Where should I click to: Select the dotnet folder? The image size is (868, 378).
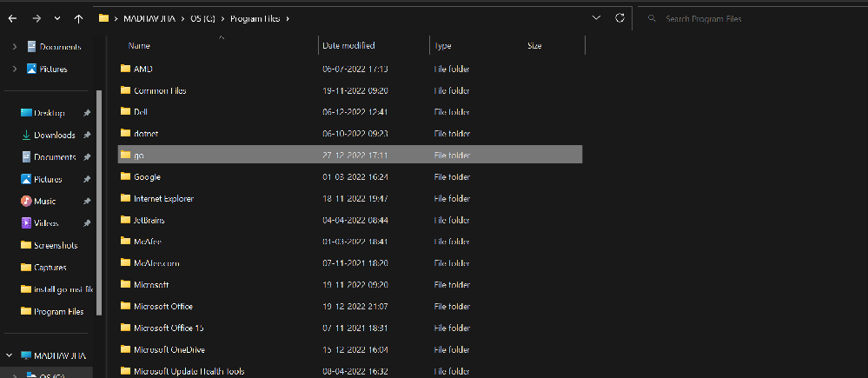coord(146,134)
